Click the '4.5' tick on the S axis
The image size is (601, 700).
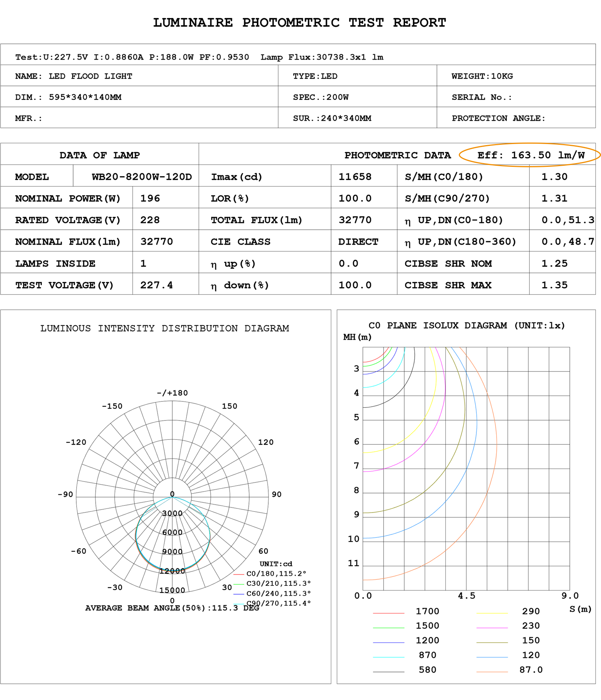coord(466,596)
